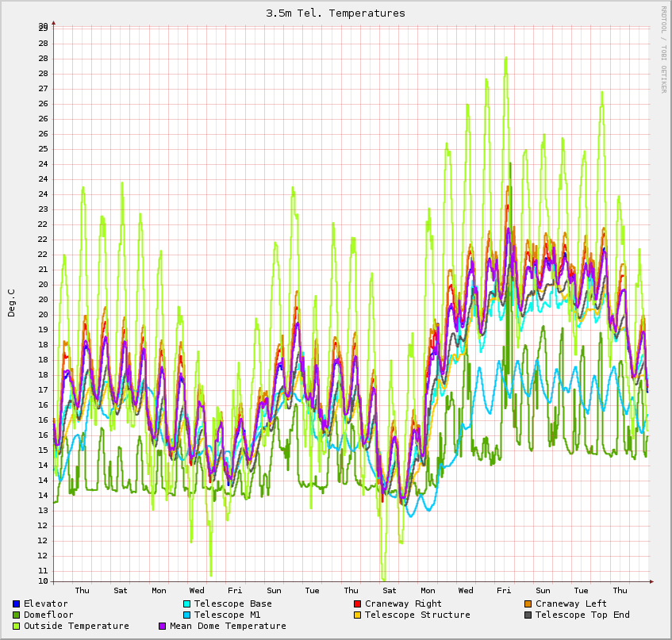Click the "Craneway Left" legend label text
The height and width of the screenshot is (640, 672).
tap(571, 604)
